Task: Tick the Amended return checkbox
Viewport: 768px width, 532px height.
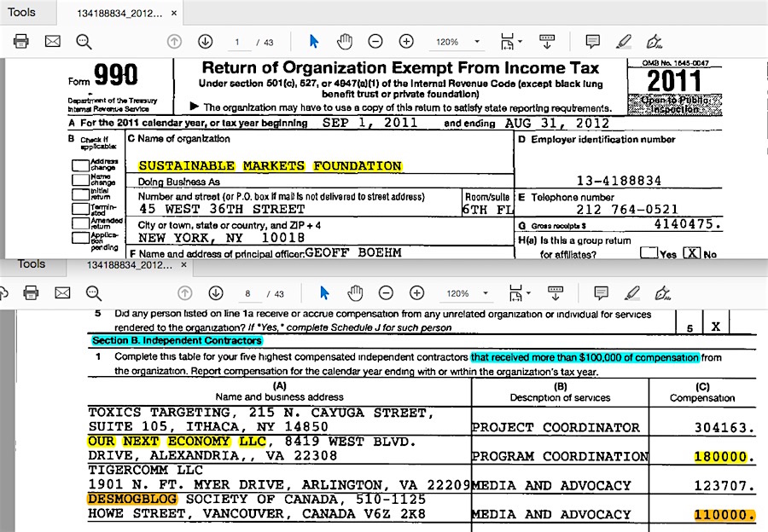Action: point(80,221)
